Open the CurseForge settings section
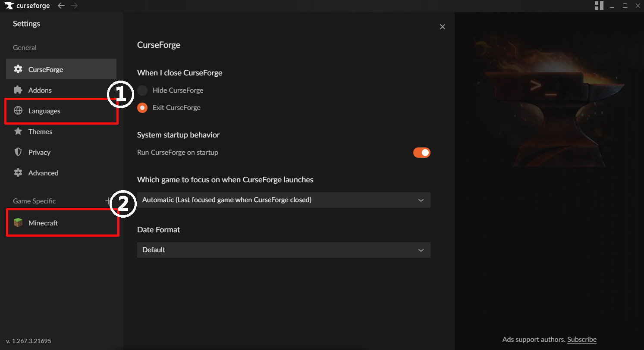This screenshot has width=644, height=350. click(x=61, y=69)
